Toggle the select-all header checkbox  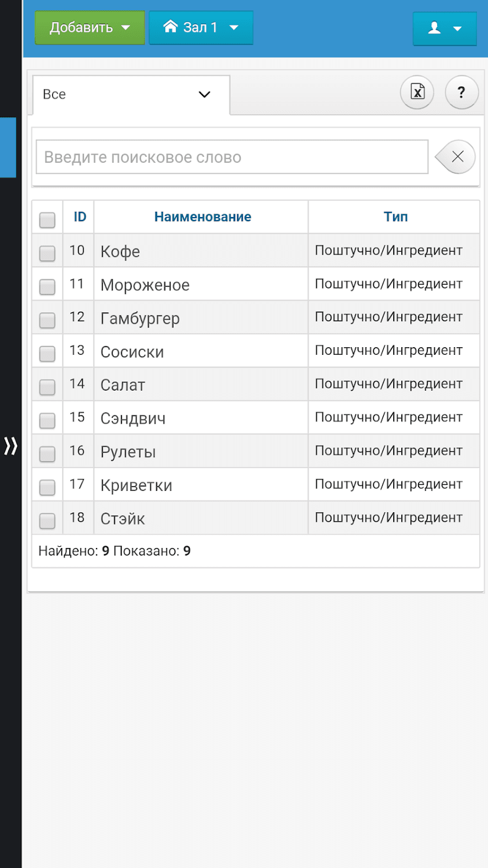(47, 220)
